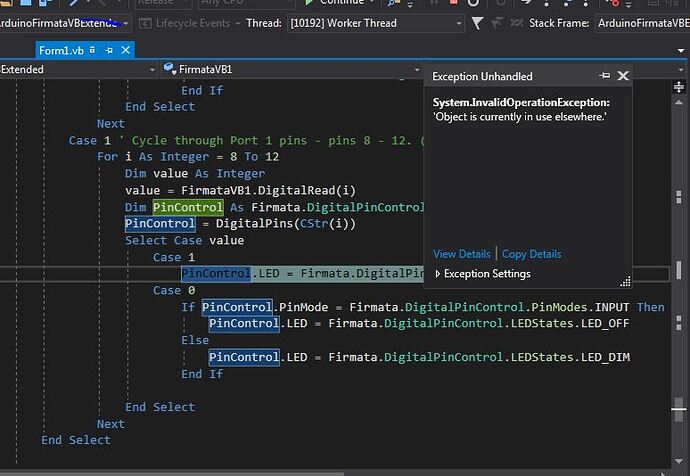Click the vertical scrollbar up arrow
The image size is (690, 476).
click(x=679, y=103)
